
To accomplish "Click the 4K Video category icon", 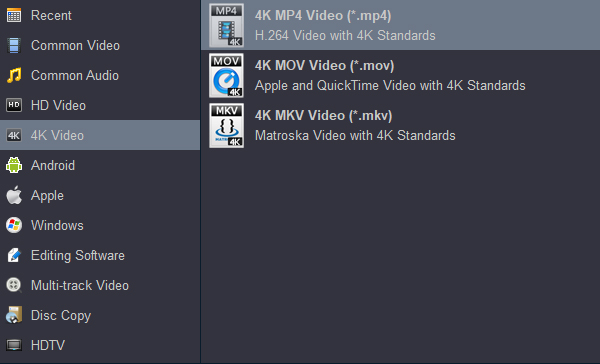I will [x=14, y=135].
